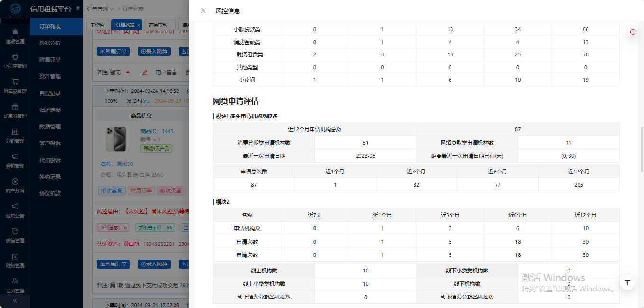
Task: Switch to the 工作台 tab
Action: click(x=97, y=25)
